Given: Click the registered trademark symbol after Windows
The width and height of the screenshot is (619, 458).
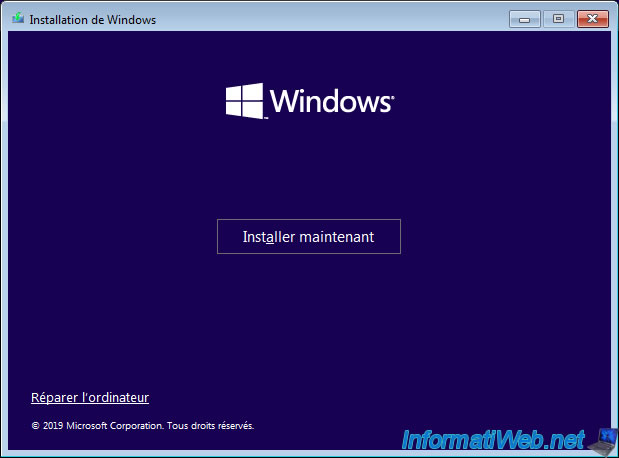Looking at the screenshot, I should click(392, 98).
